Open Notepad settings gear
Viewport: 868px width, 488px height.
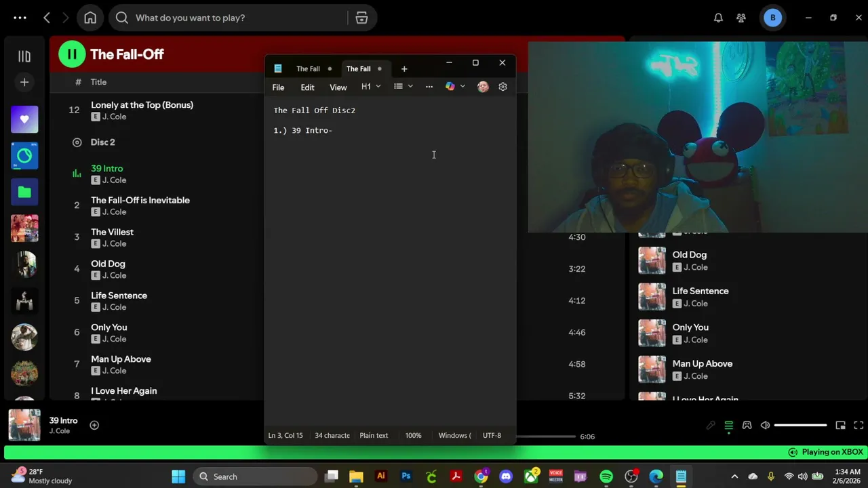click(x=502, y=87)
